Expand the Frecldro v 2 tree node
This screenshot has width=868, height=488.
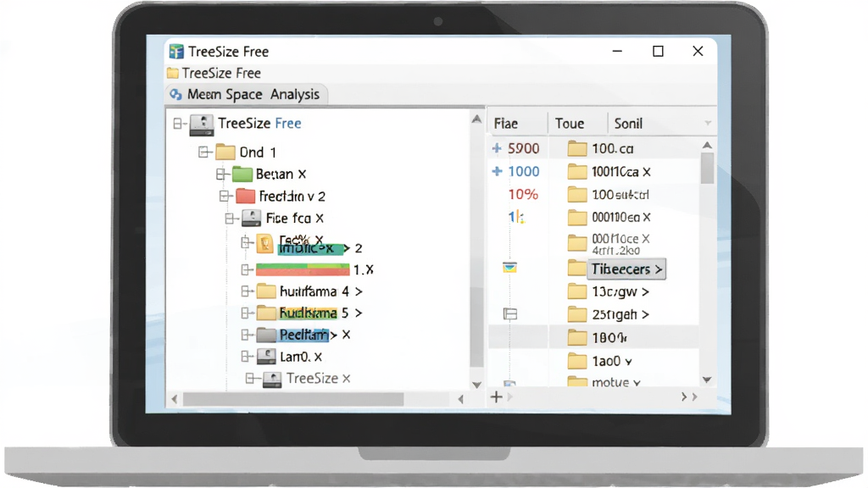tap(224, 196)
